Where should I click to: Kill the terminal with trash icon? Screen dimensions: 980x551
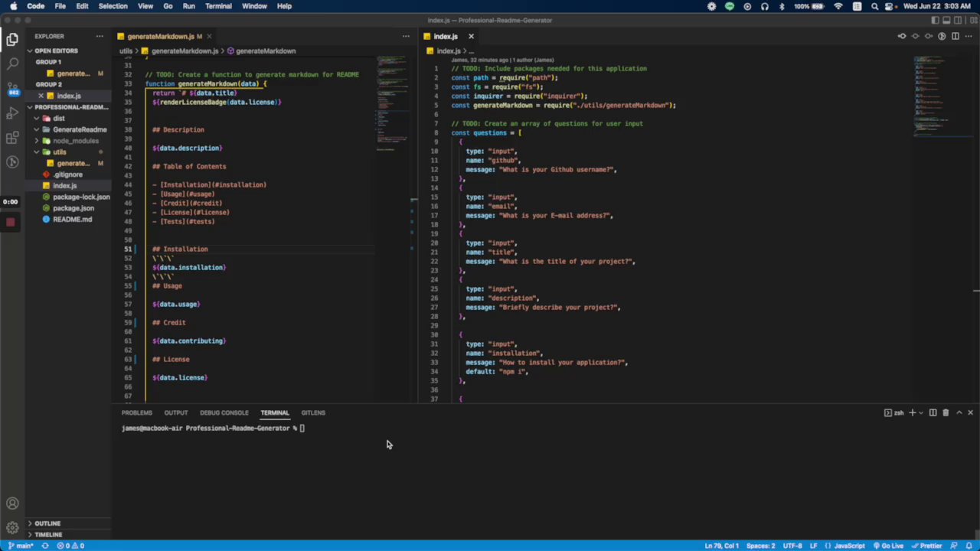click(x=946, y=412)
